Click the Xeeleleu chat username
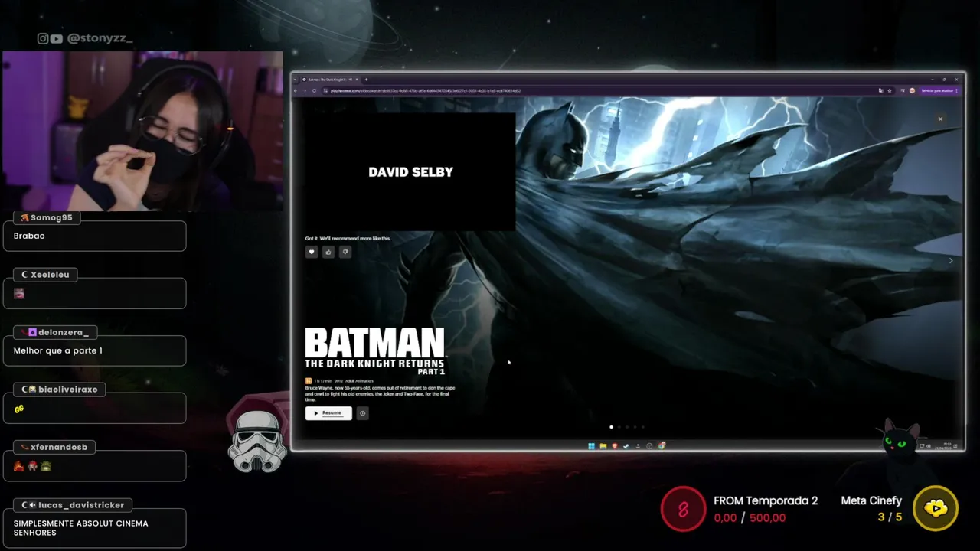Screen dimensions: 980x551 point(50,275)
